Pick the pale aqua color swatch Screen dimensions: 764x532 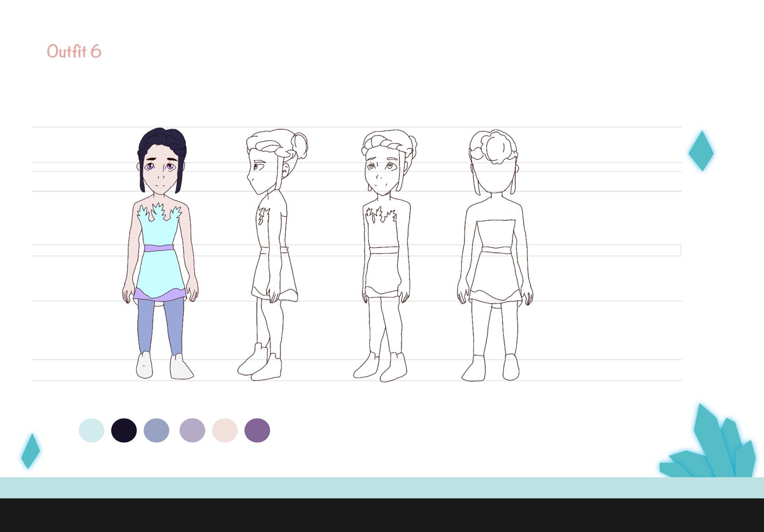click(92, 430)
